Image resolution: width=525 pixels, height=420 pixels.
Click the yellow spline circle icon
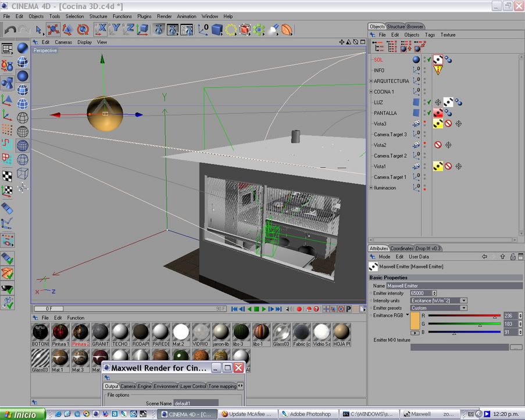coord(231,30)
